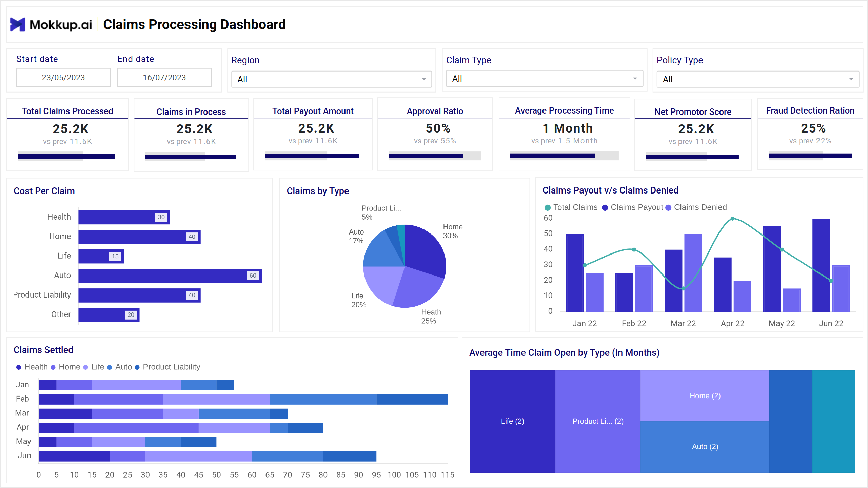Click the Jun 22 Claims Payout bar
The image size is (868, 488).
tap(821, 265)
